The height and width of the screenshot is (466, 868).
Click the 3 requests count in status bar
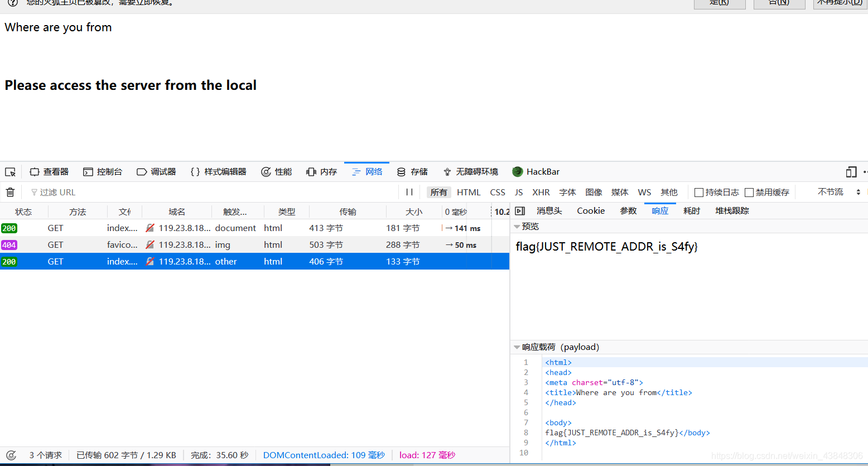click(46, 455)
